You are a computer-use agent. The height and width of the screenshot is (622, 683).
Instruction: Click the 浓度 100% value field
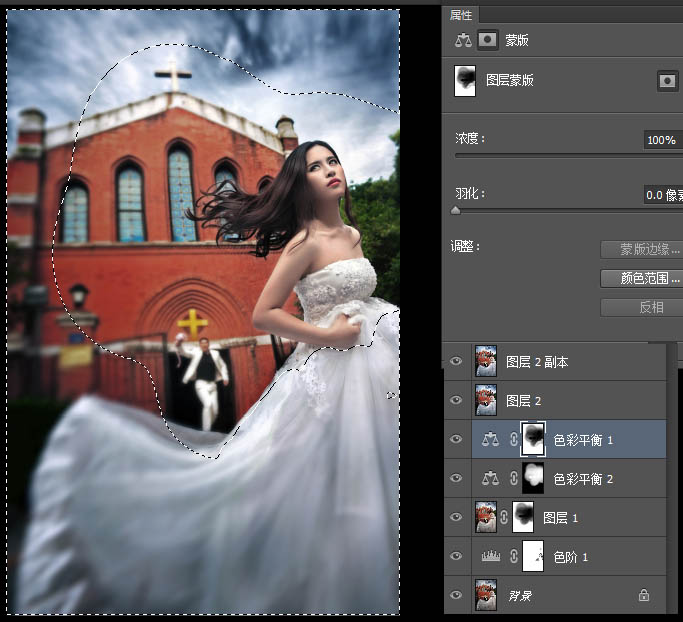click(662, 140)
